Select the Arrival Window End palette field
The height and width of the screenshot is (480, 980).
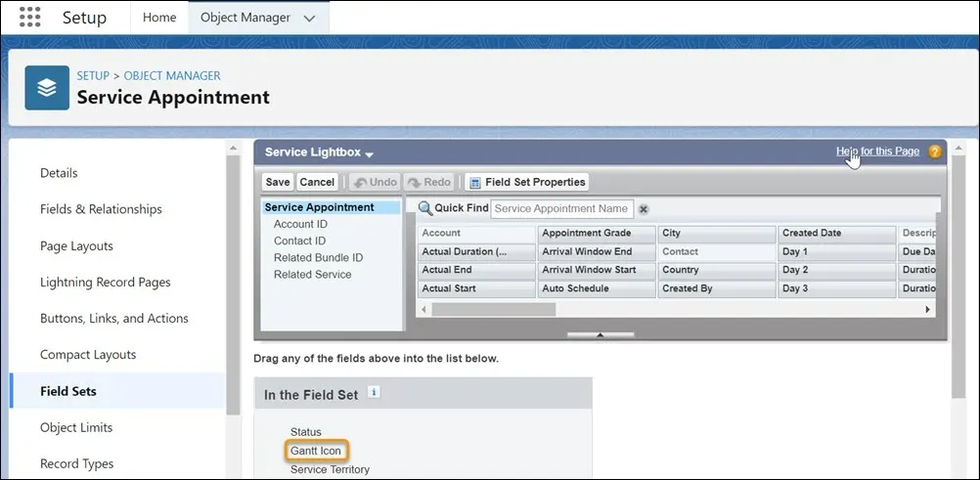click(x=597, y=252)
